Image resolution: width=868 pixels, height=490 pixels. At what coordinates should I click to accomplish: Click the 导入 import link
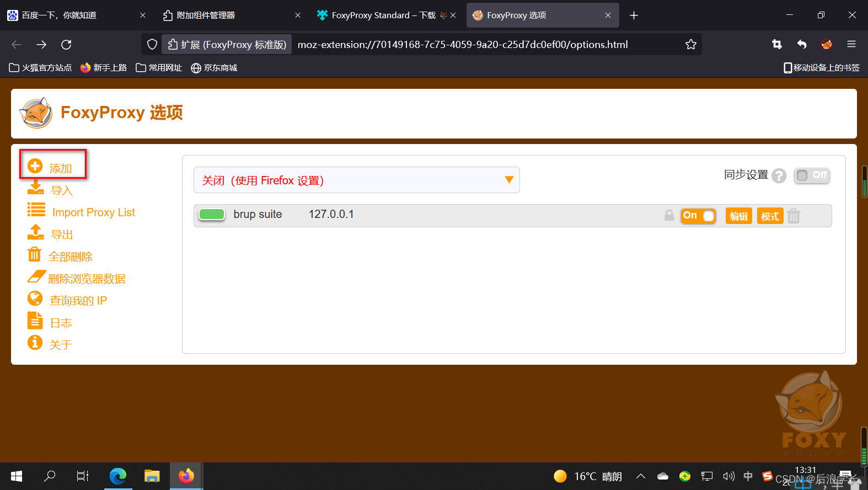62,190
